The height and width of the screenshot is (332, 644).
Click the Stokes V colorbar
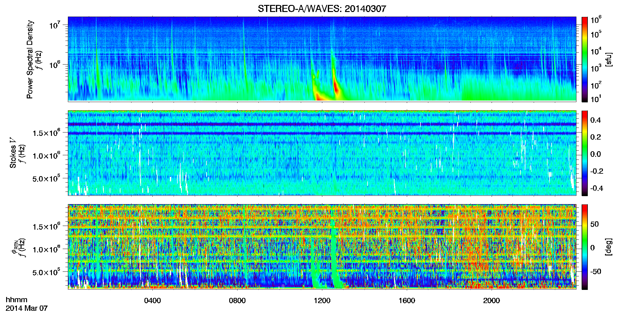pos(585,153)
